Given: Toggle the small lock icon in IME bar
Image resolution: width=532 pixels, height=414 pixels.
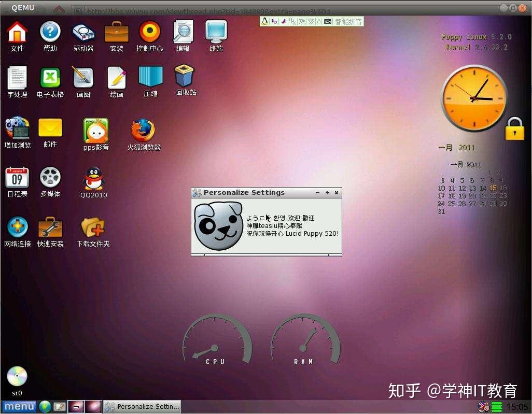Looking at the screenshot, I should 319,21.
